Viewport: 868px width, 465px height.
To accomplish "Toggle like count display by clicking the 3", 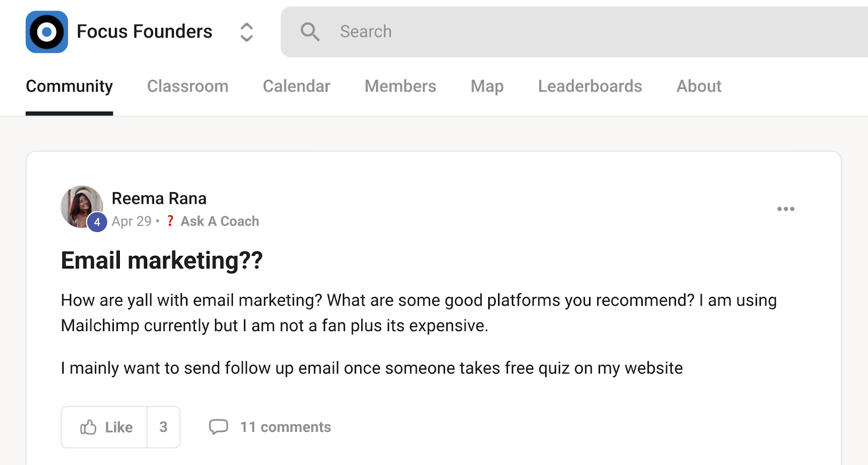I will click(x=164, y=427).
